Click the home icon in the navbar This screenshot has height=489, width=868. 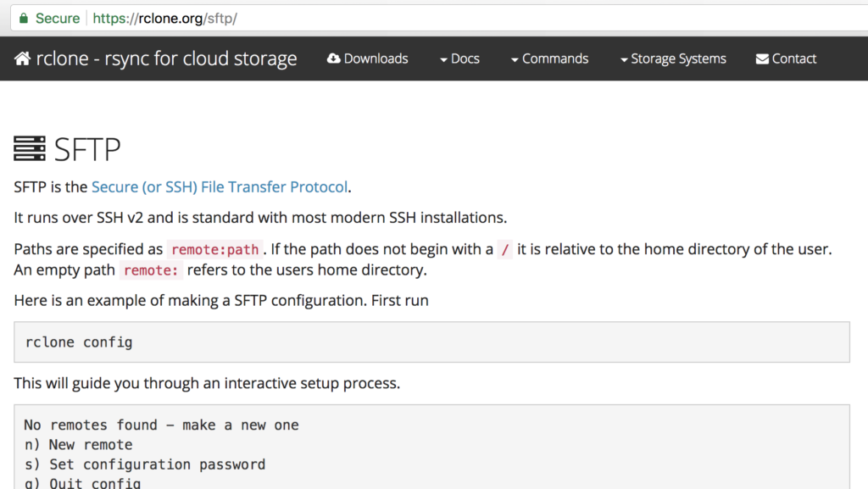coord(23,58)
